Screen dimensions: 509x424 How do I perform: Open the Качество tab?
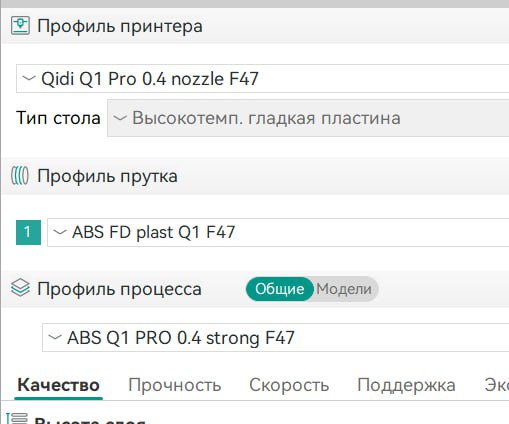pos(58,385)
